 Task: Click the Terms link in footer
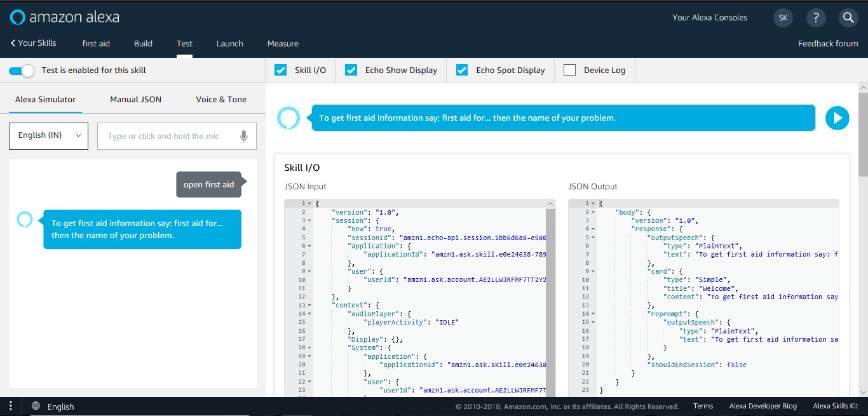pyautogui.click(x=703, y=406)
